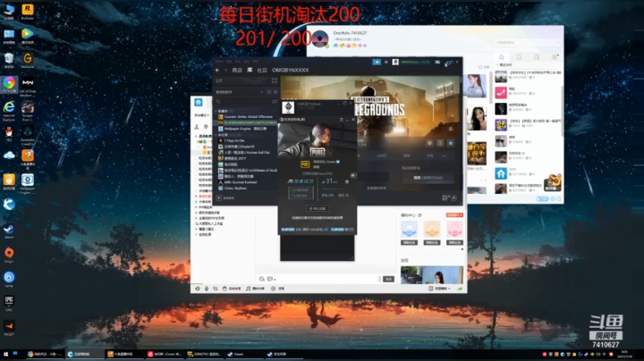644x361 pixels.
Task: Open the Steam desktop shortcut
Action: point(9,231)
